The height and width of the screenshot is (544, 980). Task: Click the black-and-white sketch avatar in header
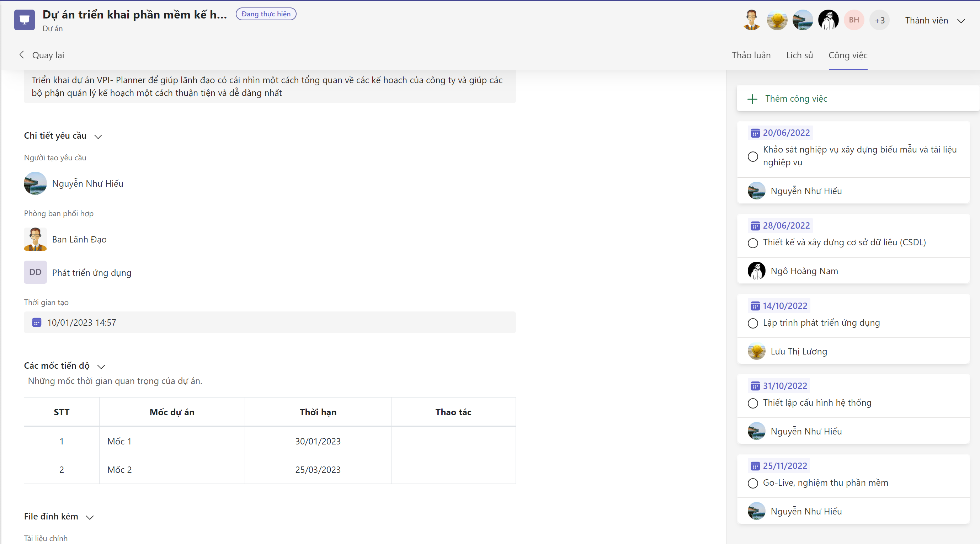[828, 20]
